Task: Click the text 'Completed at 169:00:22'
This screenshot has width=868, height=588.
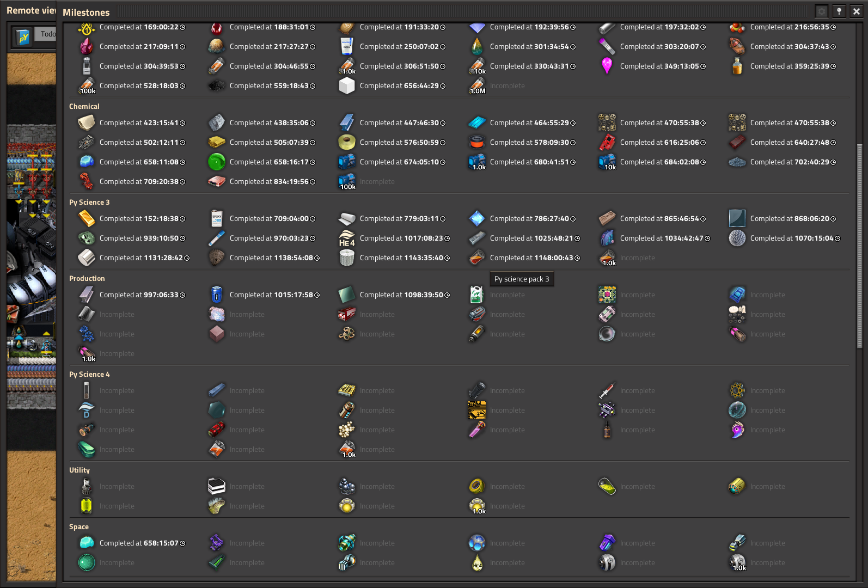Action: (x=139, y=27)
